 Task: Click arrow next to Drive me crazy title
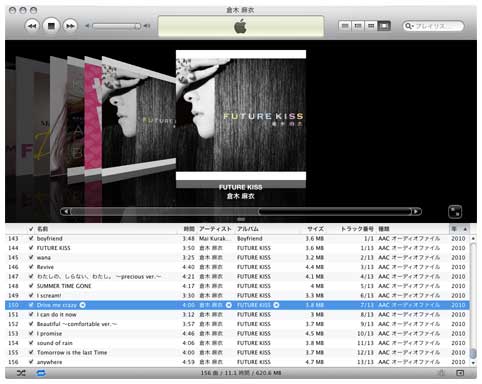point(83,305)
